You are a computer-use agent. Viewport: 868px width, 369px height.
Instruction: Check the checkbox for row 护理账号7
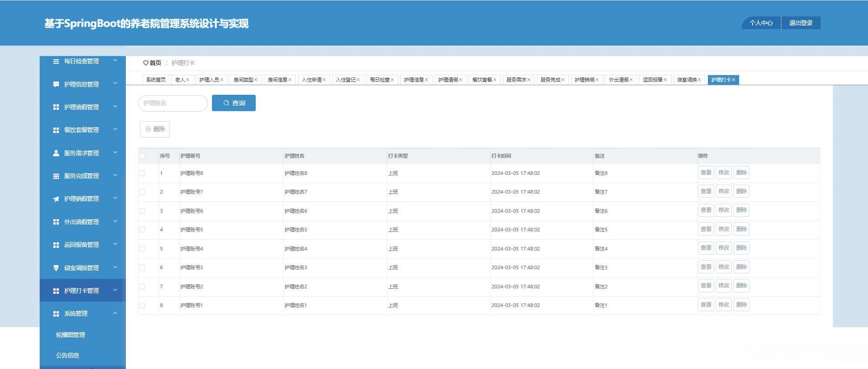pos(142,192)
